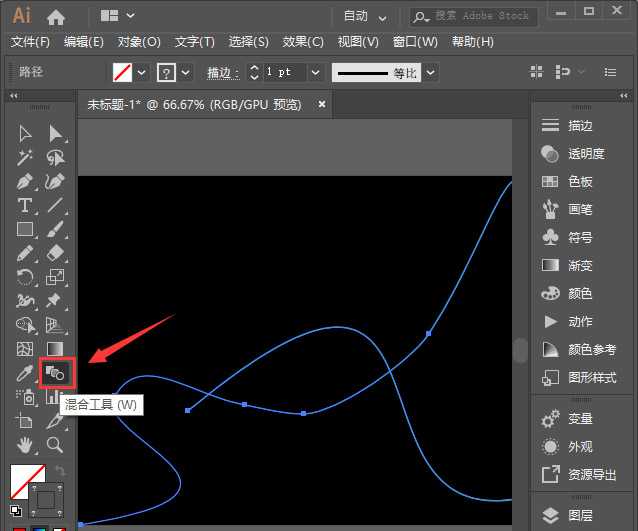Open the 自动 workspace dropdown

click(367, 16)
